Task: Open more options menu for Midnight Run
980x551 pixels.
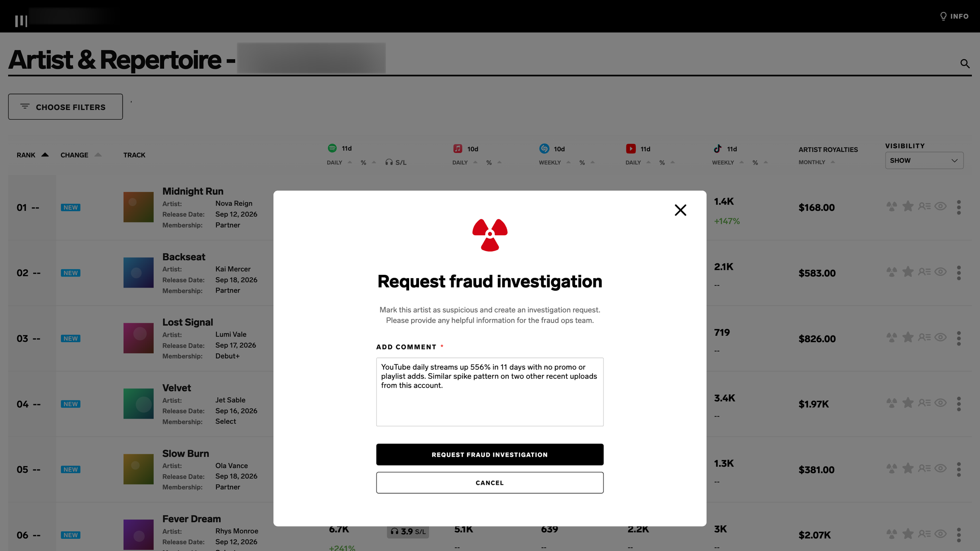Action: 959,207
